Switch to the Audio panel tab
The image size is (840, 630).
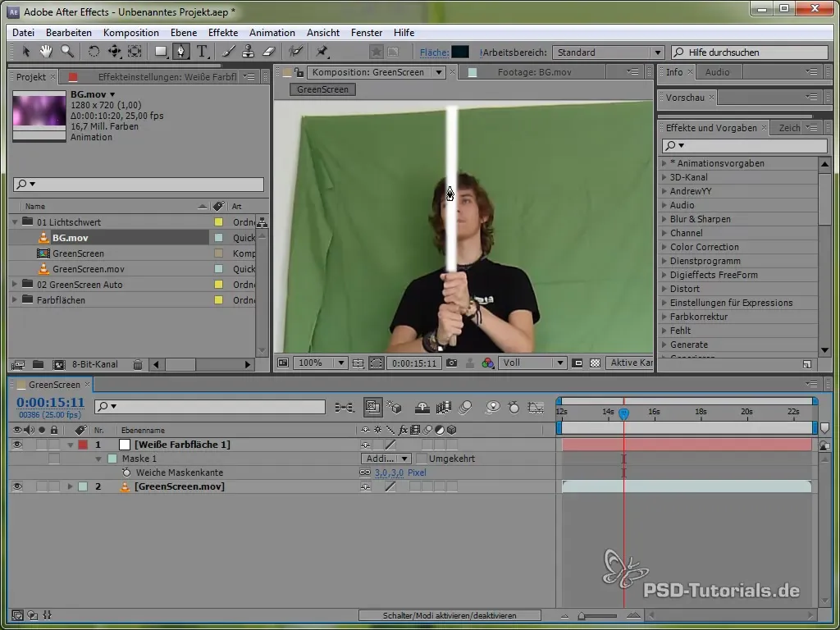[717, 72]
